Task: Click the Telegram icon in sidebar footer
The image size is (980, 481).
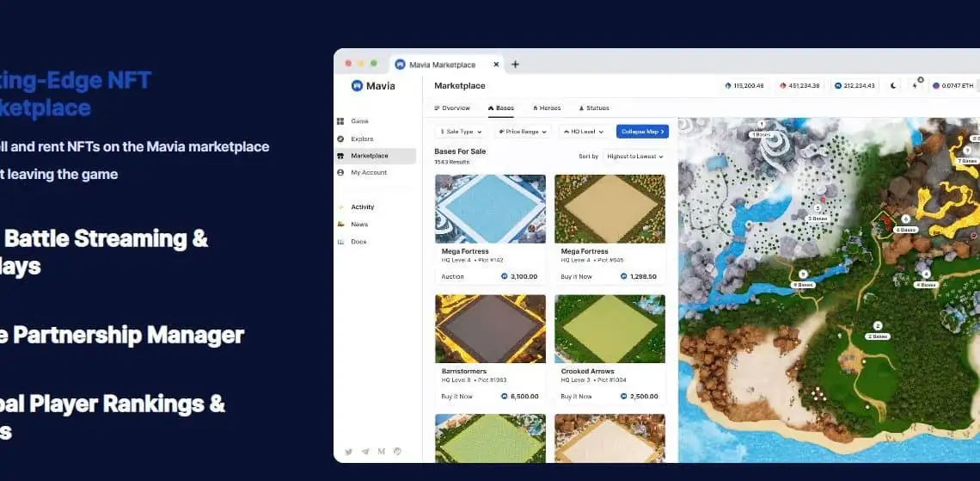Action: (x=365, y=452)
